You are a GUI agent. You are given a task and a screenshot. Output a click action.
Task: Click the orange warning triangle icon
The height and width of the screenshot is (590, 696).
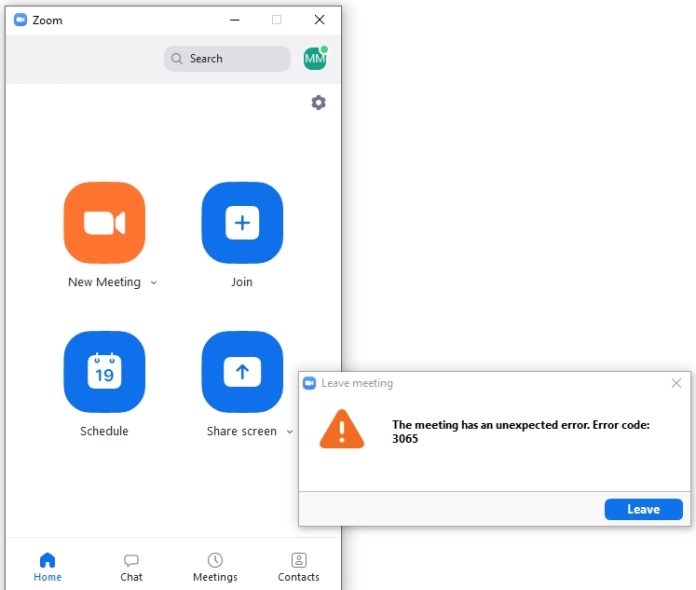click(341, 429)
